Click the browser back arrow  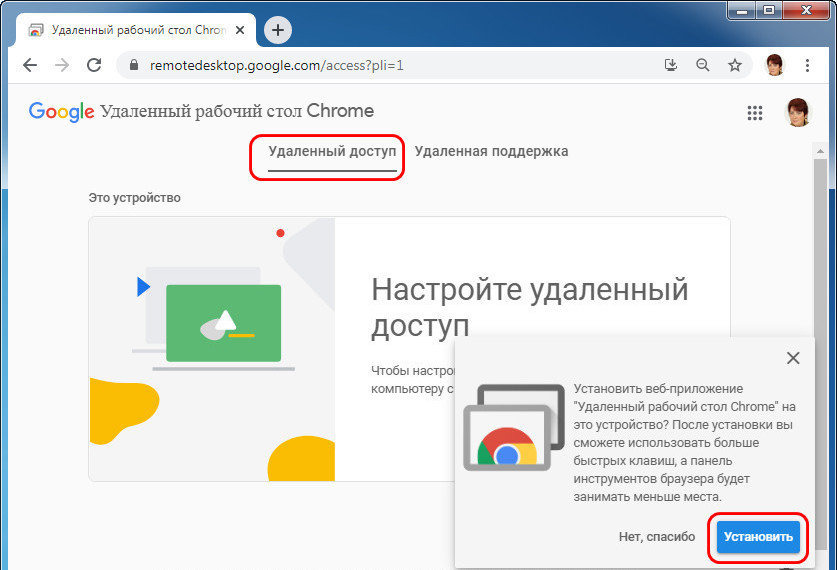coord(30,66)
